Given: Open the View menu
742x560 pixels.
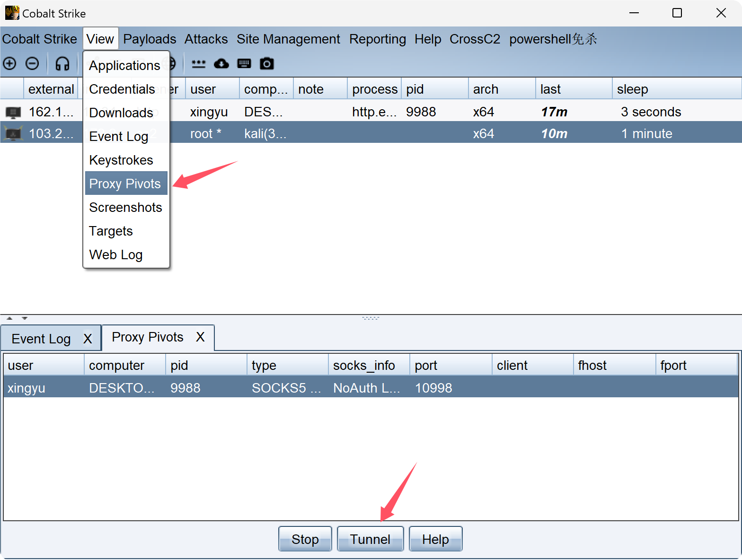Looking at the screenshot, I should (100, 39).
